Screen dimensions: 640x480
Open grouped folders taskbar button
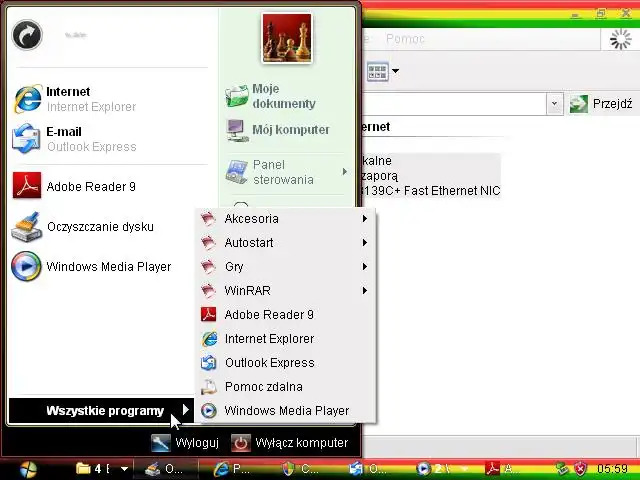pos(93,469)
